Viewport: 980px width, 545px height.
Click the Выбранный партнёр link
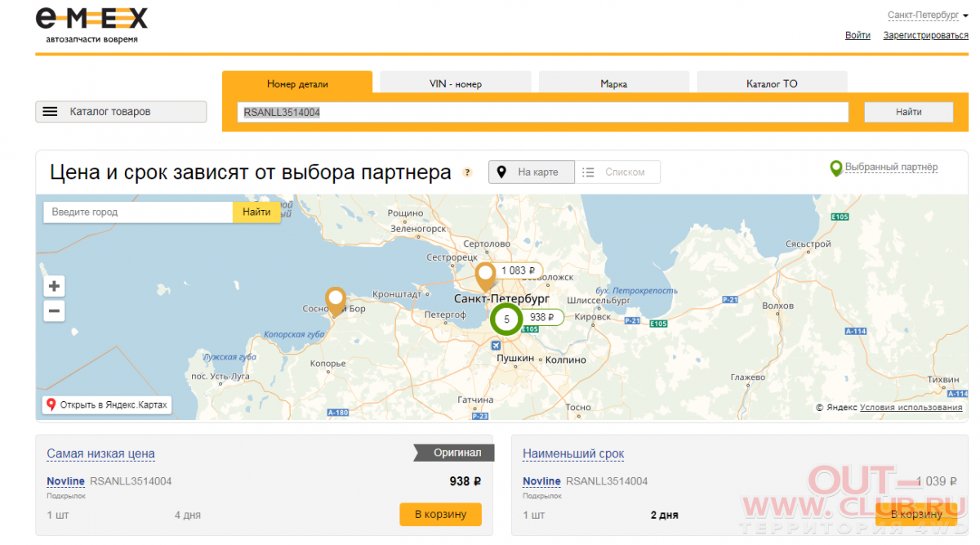pyautogui.click(x=891, y=168)
